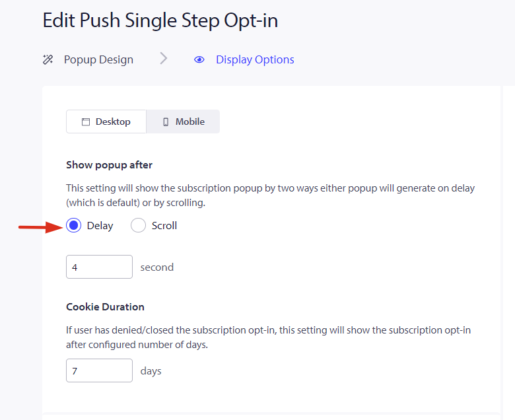Image resolution: width=515 pixels, height=420 pixels.
Task: Click the 'Show popup after' heading
Action: click(109, 165)
